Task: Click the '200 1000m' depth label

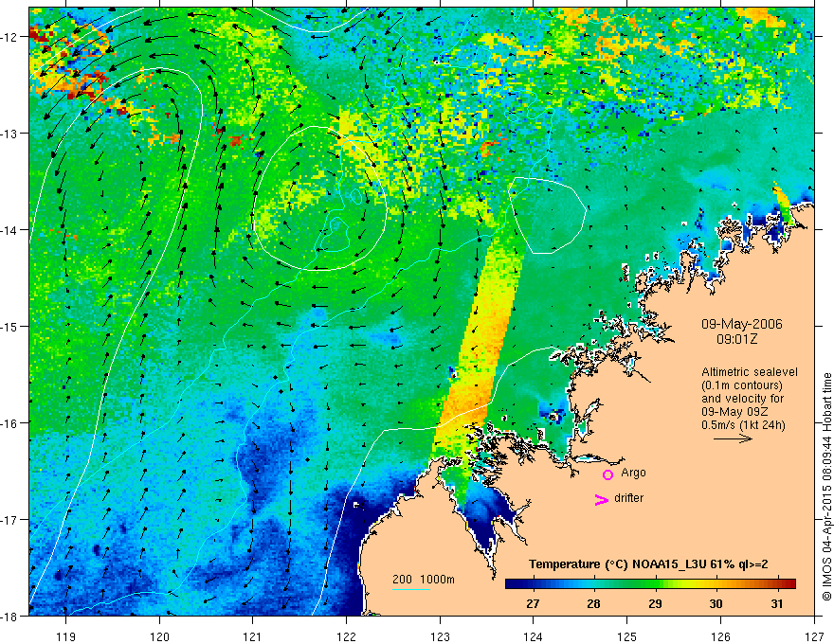Action: coord(424,580)
